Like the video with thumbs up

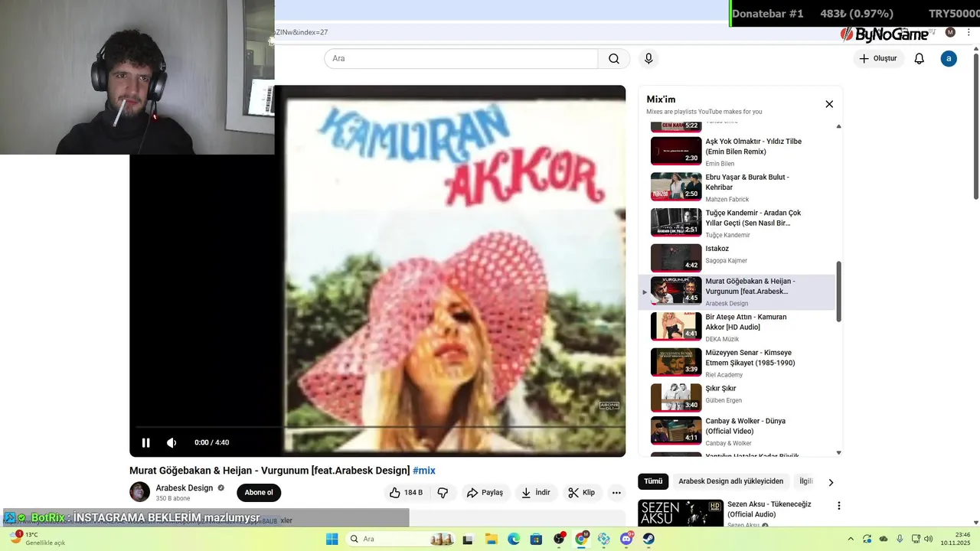pos(406,493)
